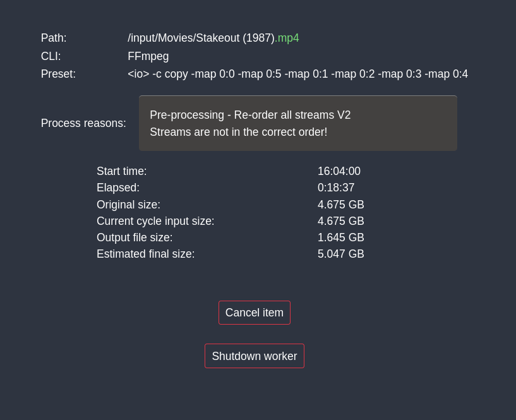
Task: Click the FFmpeg CLI label
Action: (148, 56)
